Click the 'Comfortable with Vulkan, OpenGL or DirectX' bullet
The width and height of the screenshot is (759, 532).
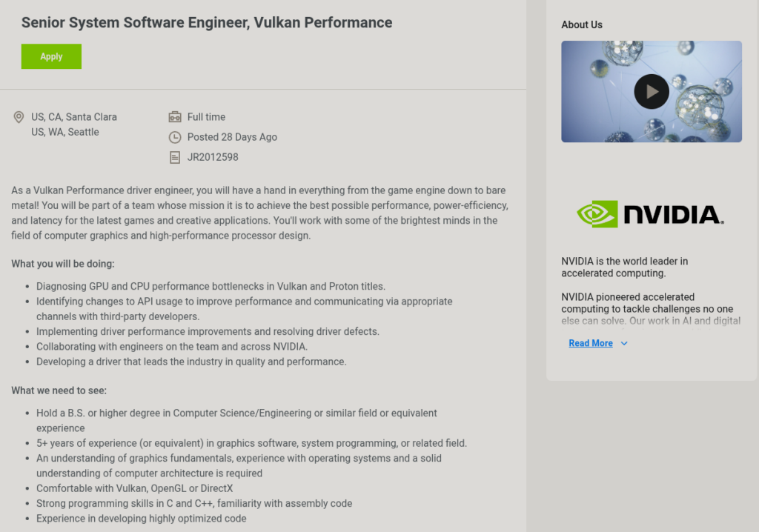135,488
